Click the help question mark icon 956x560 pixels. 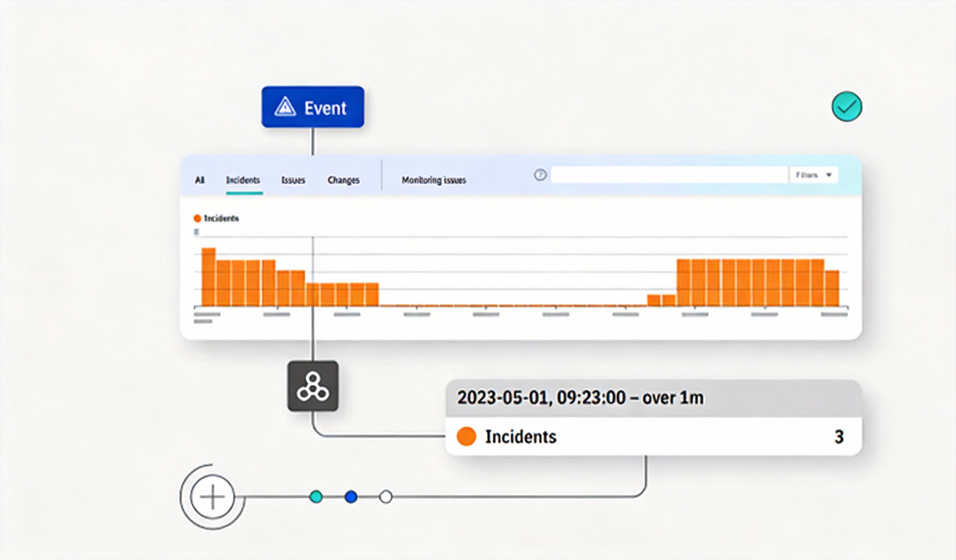click(540, 175)
